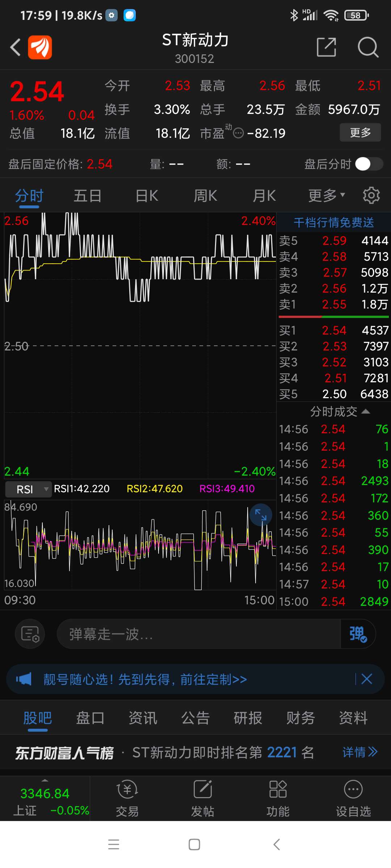Viewport: 391px width, 868px height.
Task: Tap 卖5 order row at 2.59
Action: pyautogui.click(x=334, y=241)
